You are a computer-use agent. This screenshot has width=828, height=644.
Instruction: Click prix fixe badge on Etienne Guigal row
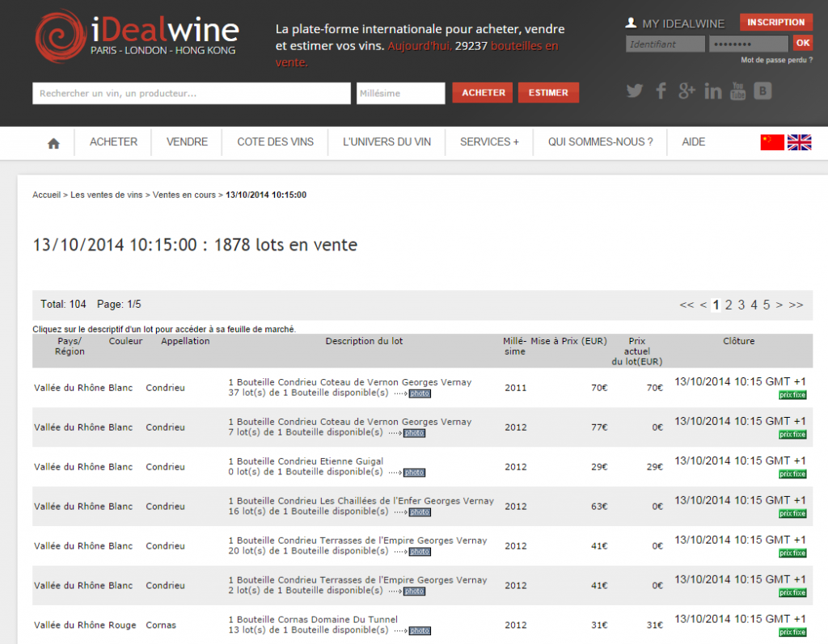792,474
